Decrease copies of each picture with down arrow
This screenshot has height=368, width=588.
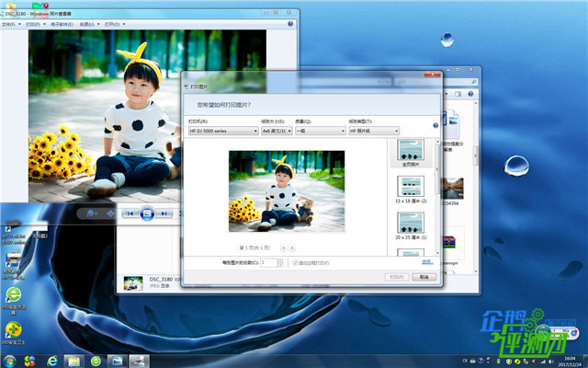[280, 265]
